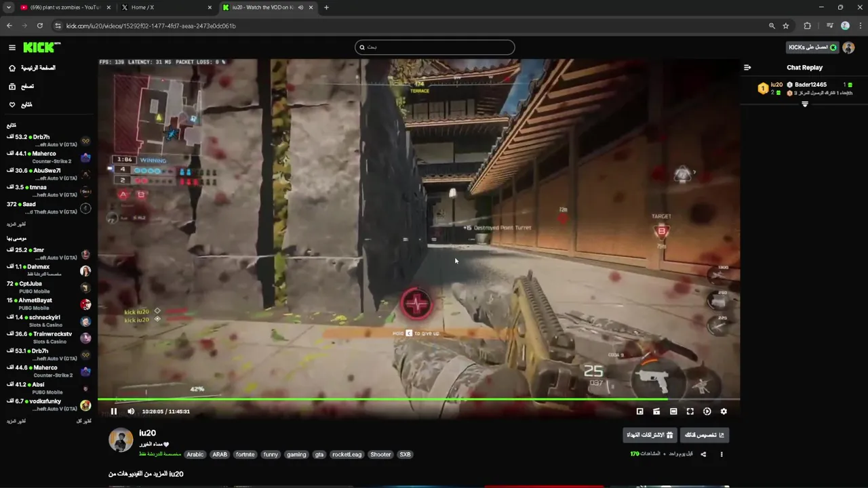The width and height of the screenshot is (868, 488).
Task: Focus the Kick search field
Action: (435, 47)
